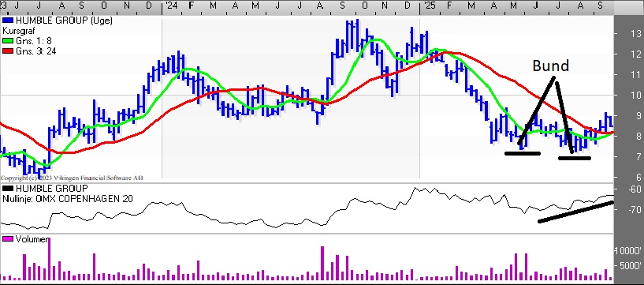Click the blue HUMBLE GROUP legend square
Viewport: 644px width, 285px height.
click(x=8, y=21)
